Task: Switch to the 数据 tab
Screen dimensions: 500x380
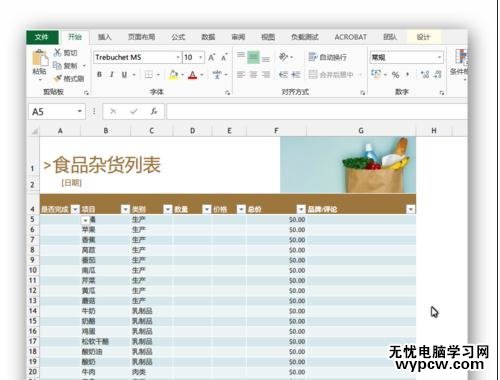Action: coord(208,37)
